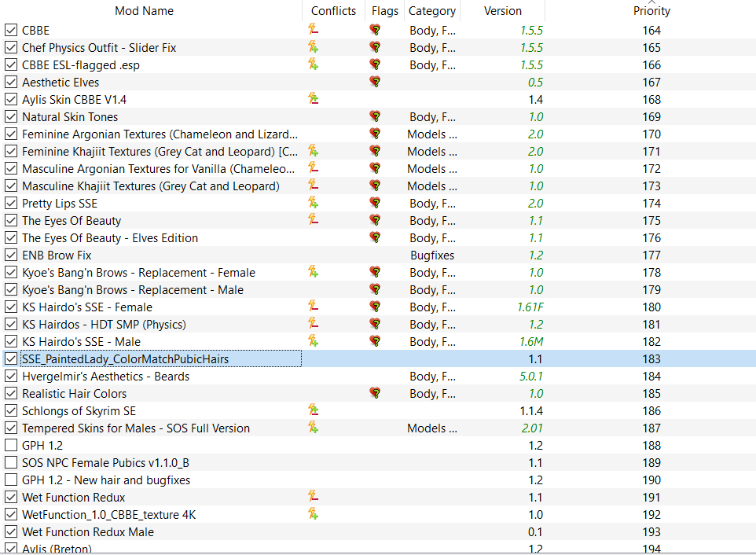Click the heart flag for Natural Skin Tones
This screenshot has height=555, width=756.
click(375, 116)
